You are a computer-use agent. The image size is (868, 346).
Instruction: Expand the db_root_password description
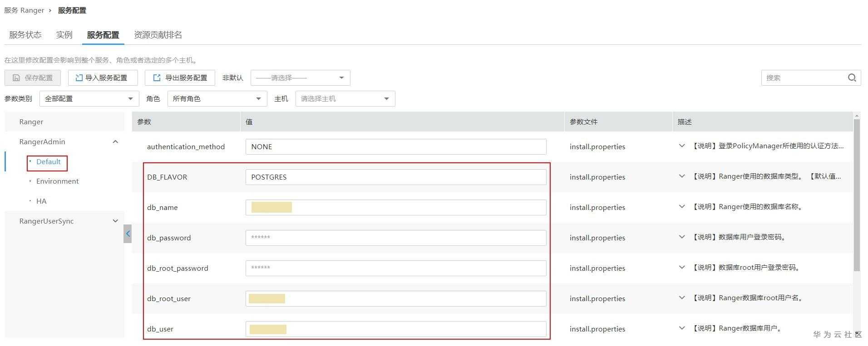pyautogui.click(x=681, y=267)
